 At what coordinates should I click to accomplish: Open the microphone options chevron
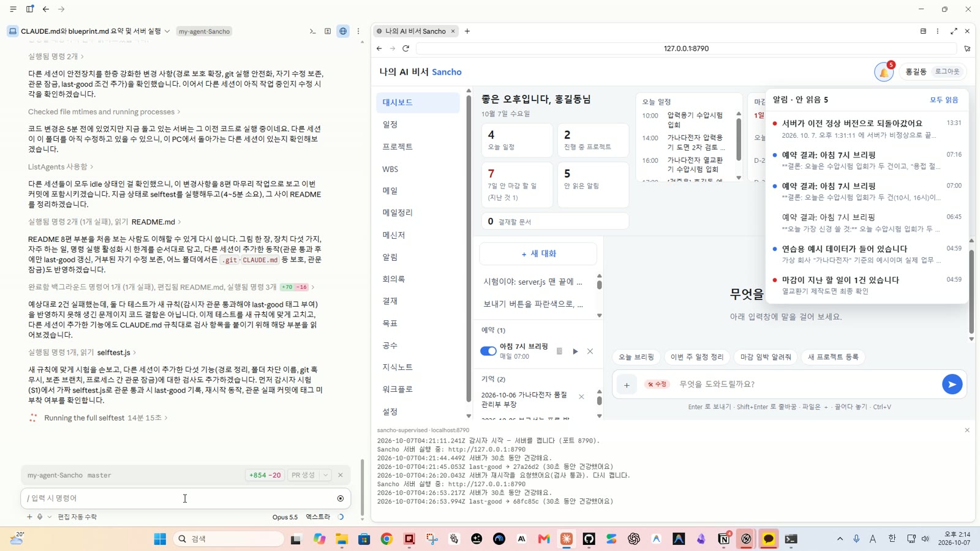click(x=50, y=517)
